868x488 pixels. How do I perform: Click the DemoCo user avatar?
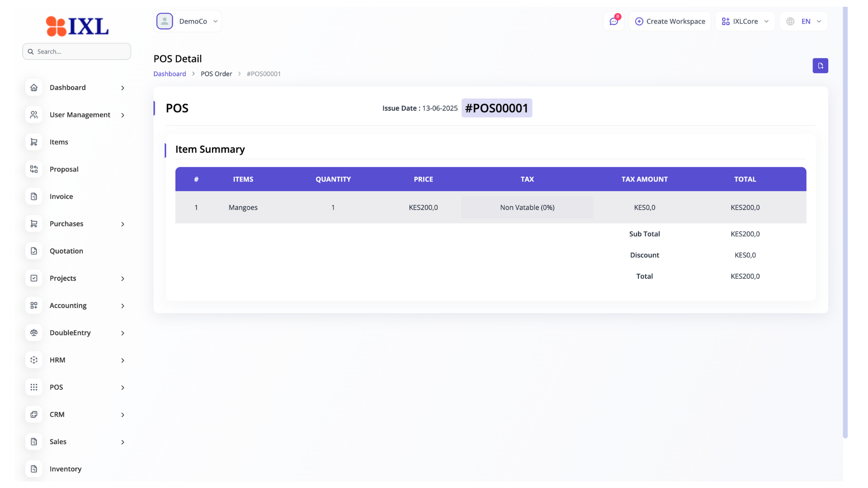pos(165,21)
